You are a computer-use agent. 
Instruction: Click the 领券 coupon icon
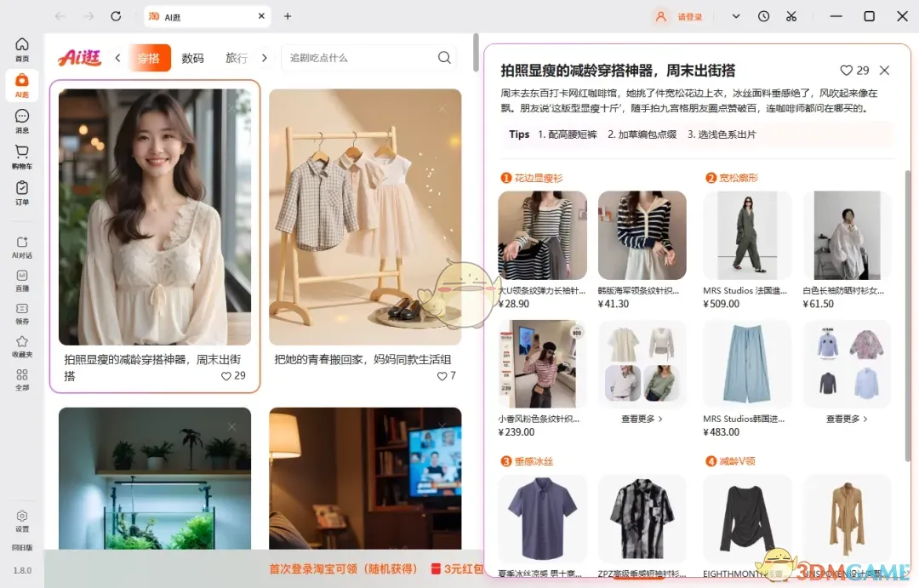22,312
